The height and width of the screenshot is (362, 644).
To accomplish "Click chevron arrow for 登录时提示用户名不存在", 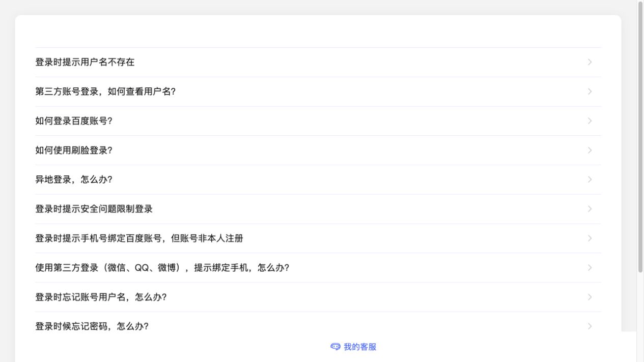I will (590, 62).
